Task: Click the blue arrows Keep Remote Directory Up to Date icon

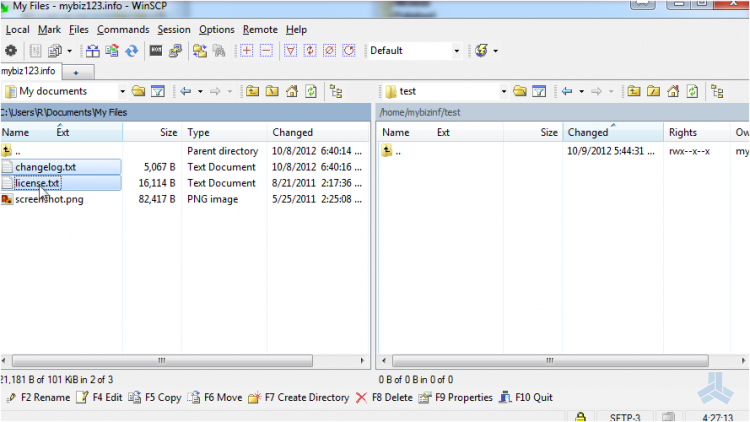Action: coord(132,50)
